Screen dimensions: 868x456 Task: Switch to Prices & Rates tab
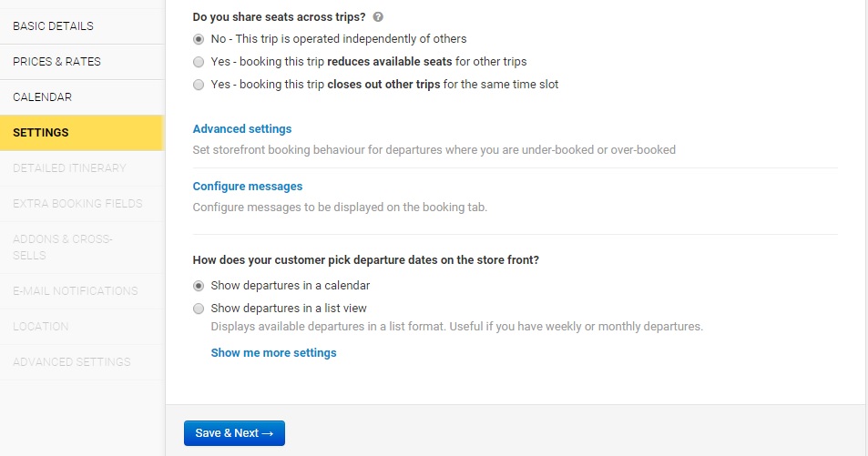click(x=56, y=62)
